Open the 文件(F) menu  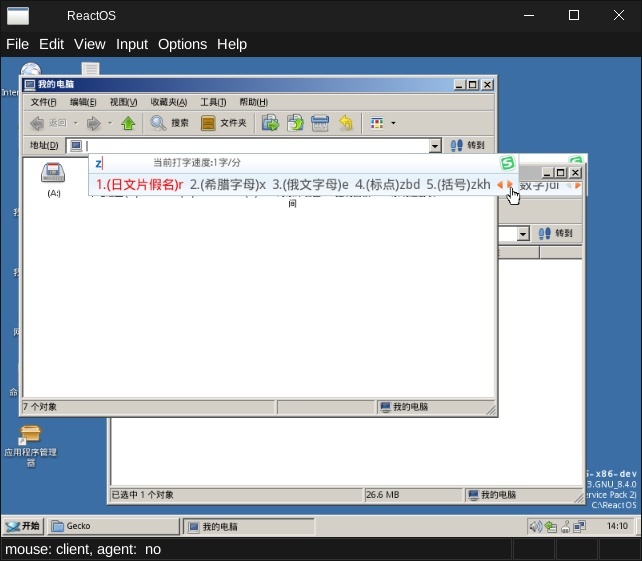[x=43, y=102]
